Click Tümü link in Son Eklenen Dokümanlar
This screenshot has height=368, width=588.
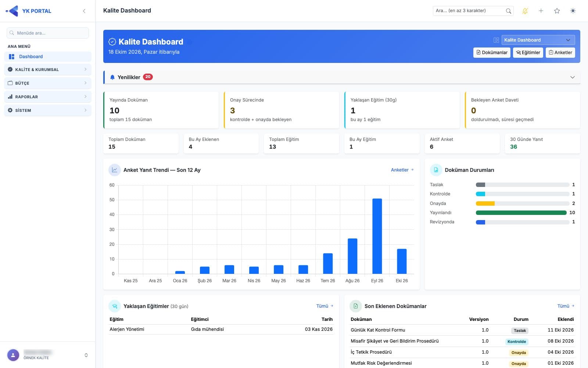(566, 306)
